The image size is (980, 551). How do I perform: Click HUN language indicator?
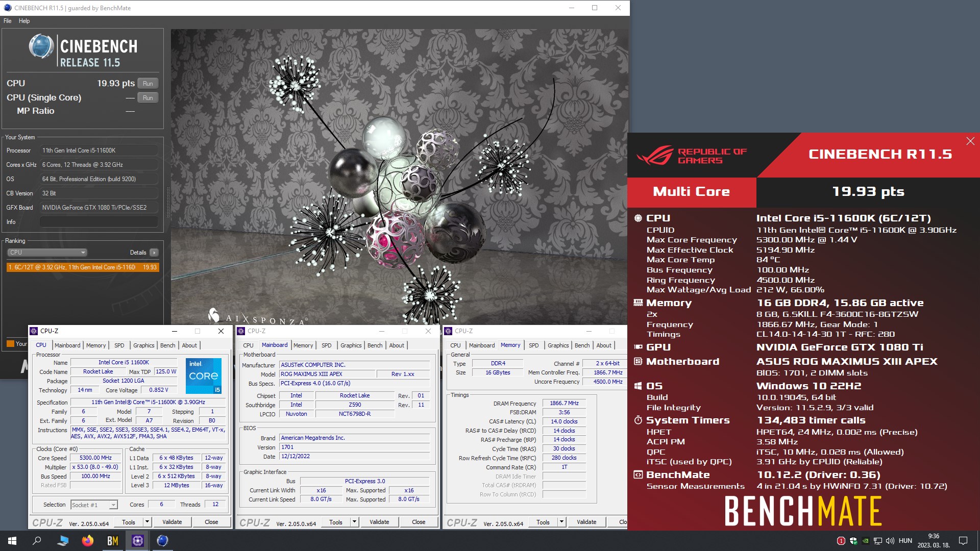[905, 541]
